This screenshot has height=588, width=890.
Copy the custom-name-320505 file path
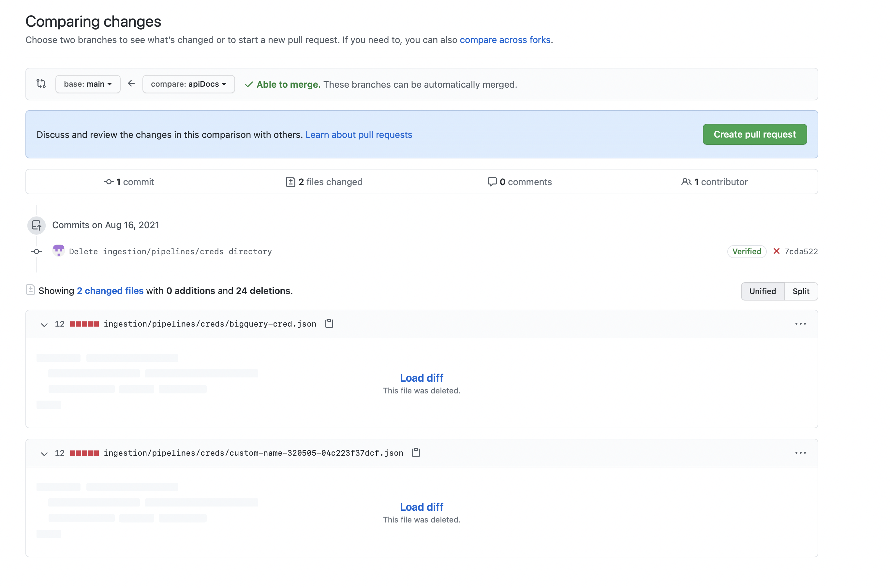click(416, 453)
